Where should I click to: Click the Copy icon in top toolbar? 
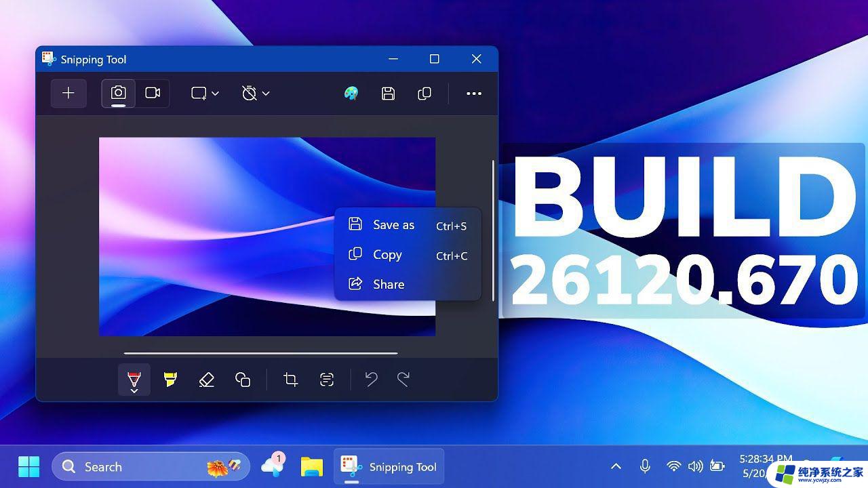425,94
